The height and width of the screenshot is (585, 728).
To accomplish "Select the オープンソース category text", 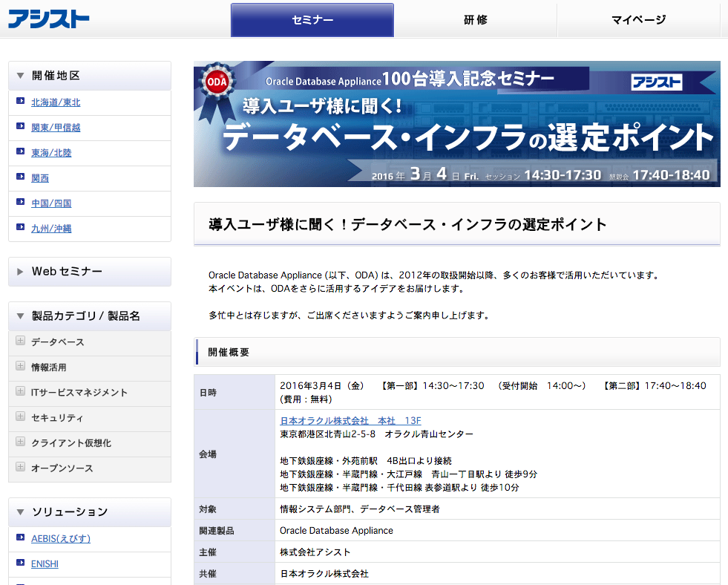I will point(62,468).
